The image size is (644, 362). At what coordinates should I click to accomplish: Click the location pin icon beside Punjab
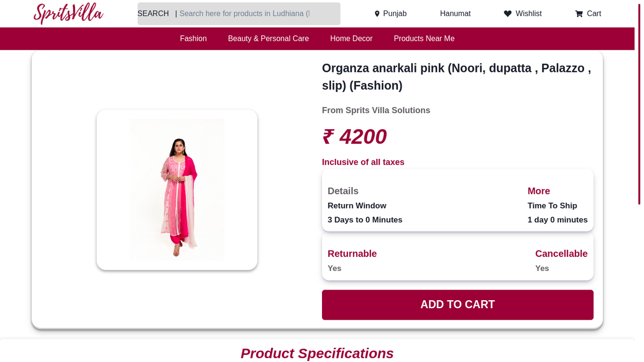click(x=377, y=14)
